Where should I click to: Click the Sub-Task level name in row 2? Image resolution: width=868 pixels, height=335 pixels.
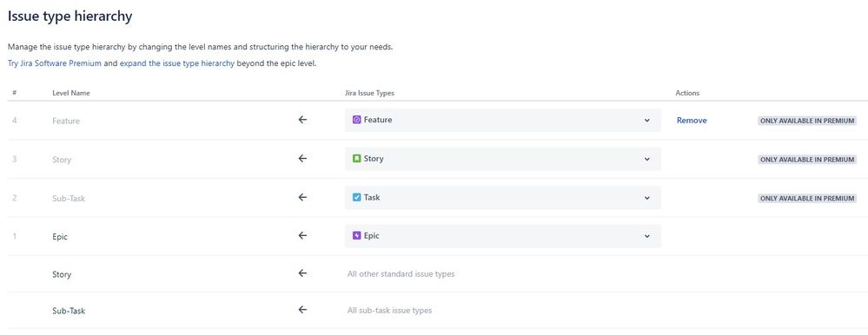click(x=69, y=198)
